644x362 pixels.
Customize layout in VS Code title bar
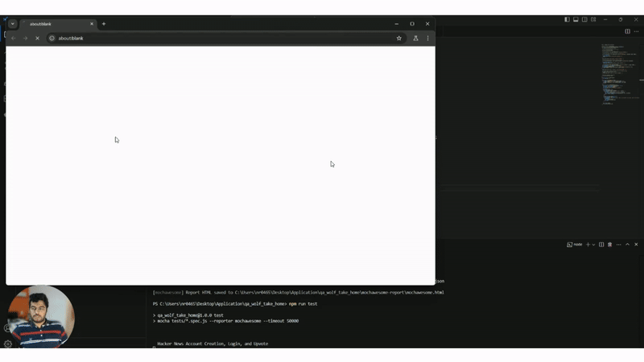click(x=593, y=19)
